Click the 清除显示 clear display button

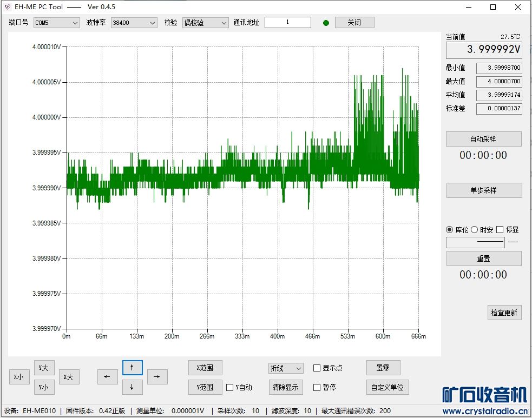(286, 387)
